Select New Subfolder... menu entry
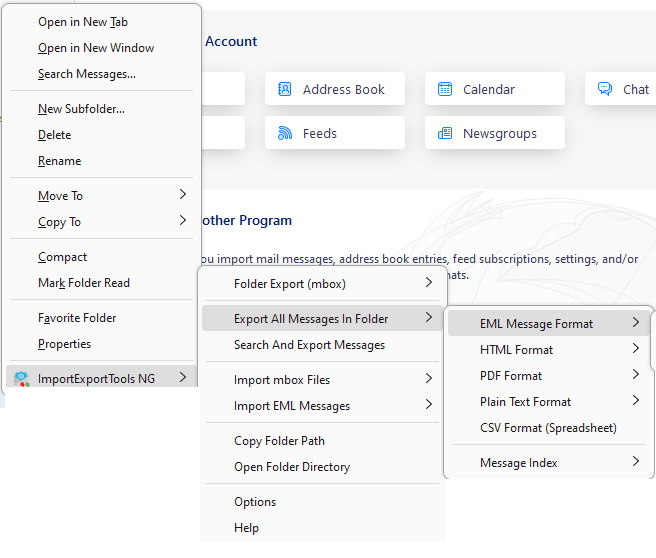The image size is (656, 558). click(x=102, y=109)
